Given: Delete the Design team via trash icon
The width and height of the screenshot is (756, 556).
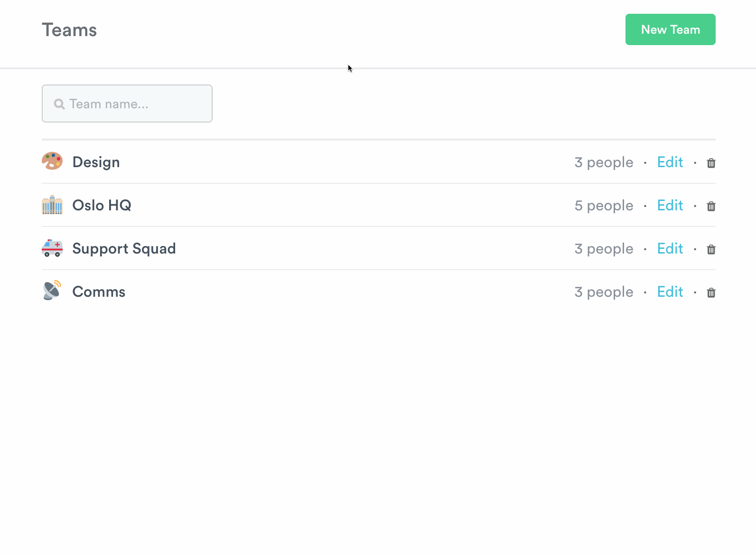Looking at the screenshot, I should 711,162.
